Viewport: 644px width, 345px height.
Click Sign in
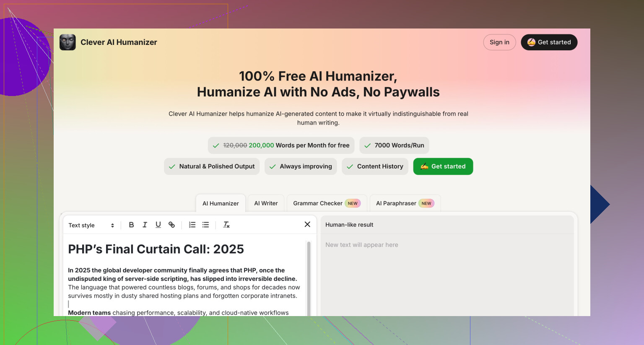click(499, 42)
